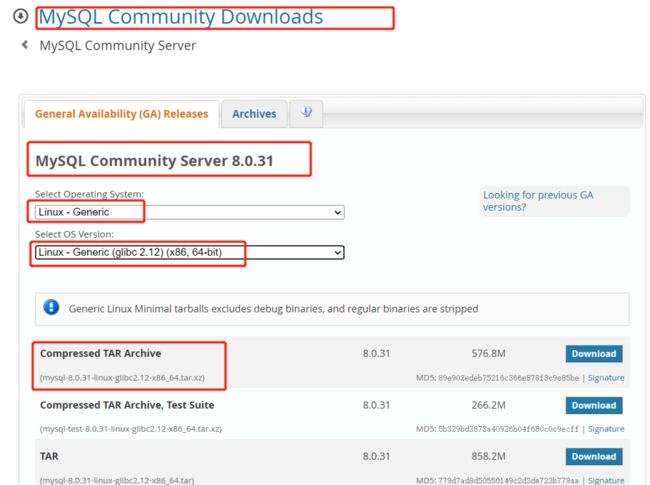The width and height of the screenshot is (650, 485).
Task: Open the MySQL Community Downloads heading link
Action: (x=181, y=17)
